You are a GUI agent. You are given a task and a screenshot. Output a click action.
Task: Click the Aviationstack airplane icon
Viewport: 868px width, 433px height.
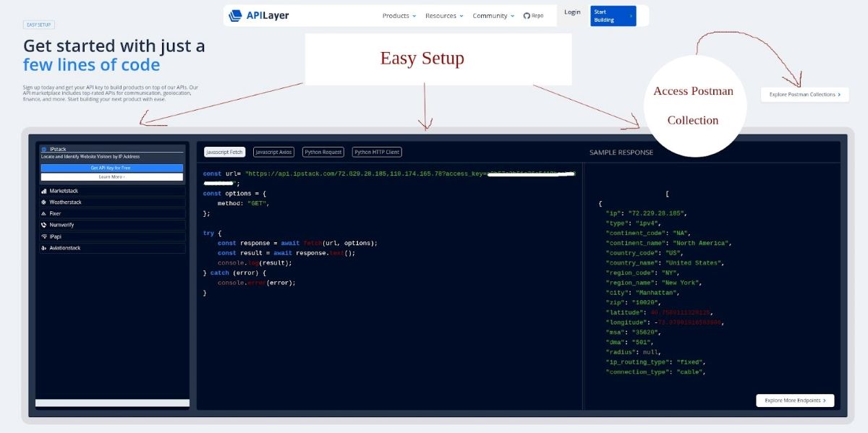pyautogui.click(x=43, y=248)
